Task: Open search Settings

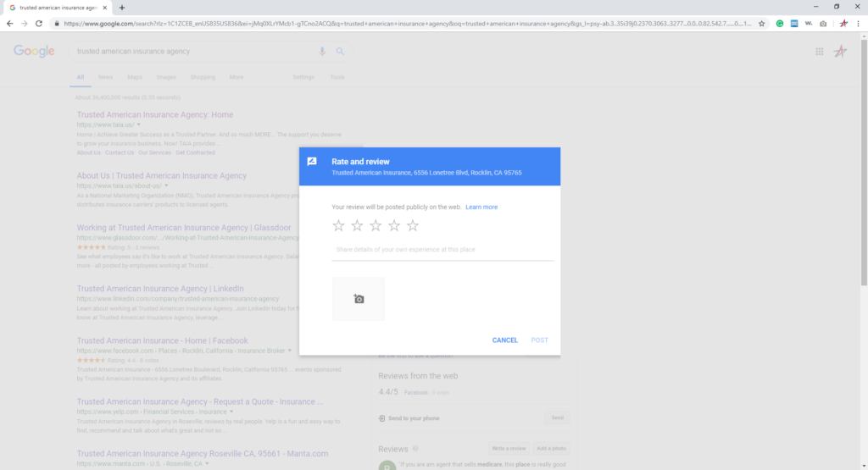Action: pos(303,77)
